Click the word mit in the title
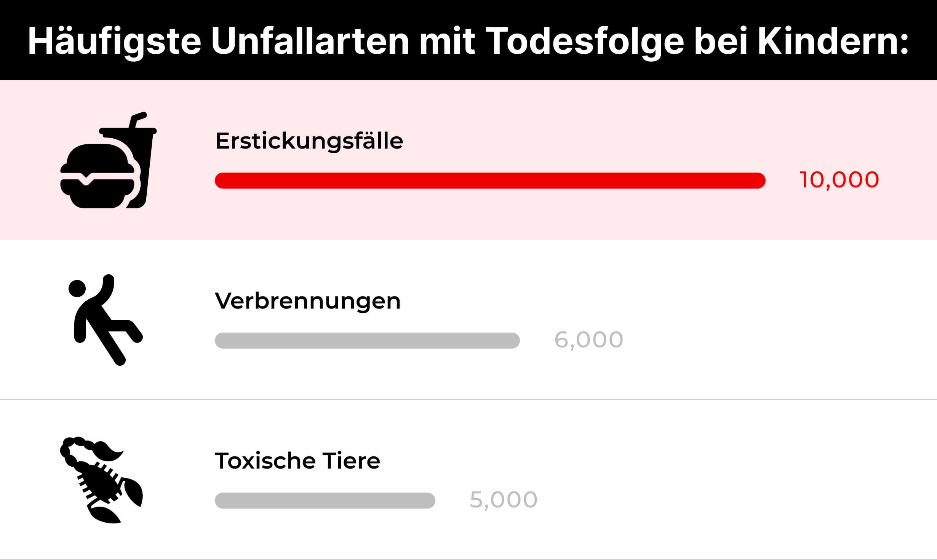Image resolution: width=937 pixels, height=560 pixels. point(447,41)
